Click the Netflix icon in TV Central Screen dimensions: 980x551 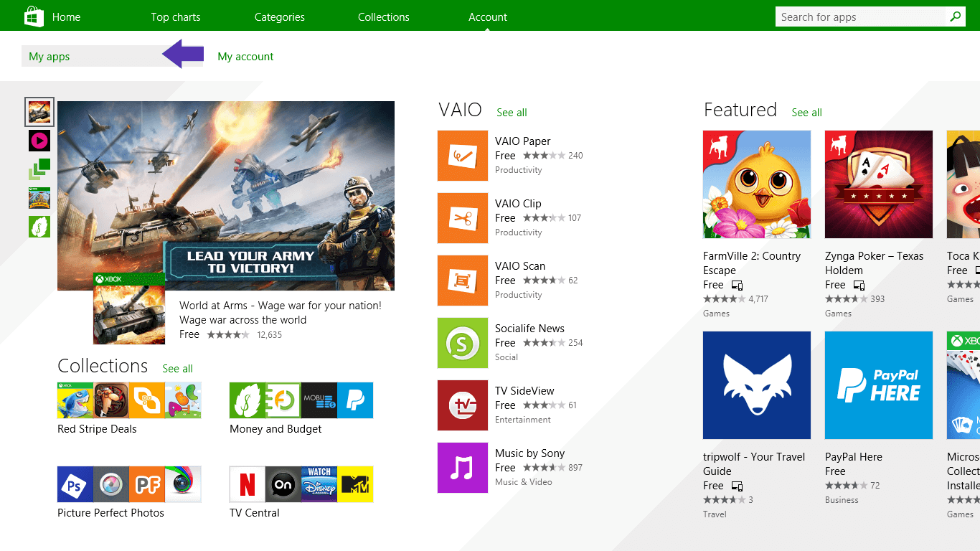[248, 484]
